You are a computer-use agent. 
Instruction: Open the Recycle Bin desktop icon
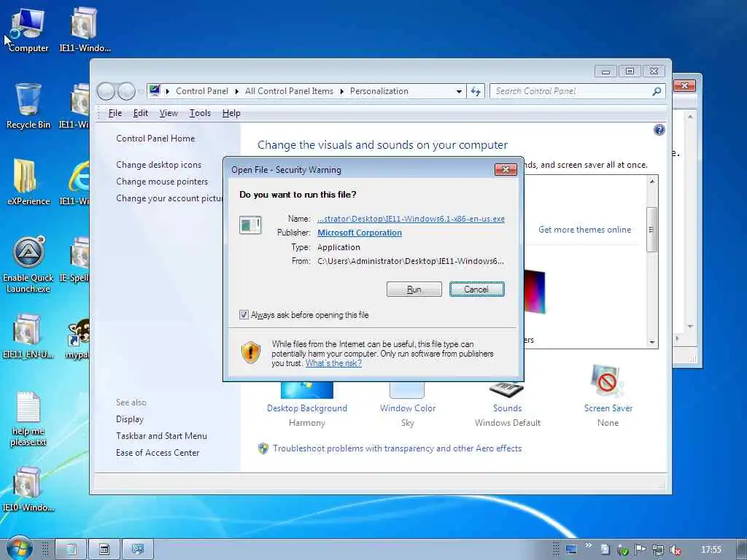coord(28,106)
